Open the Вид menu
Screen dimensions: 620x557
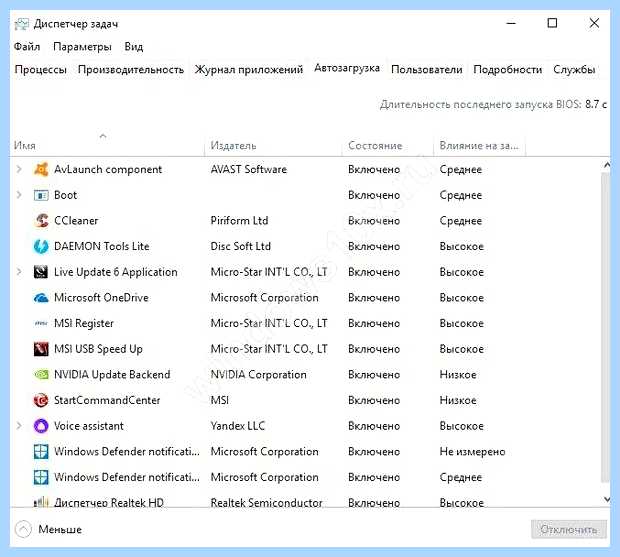point(134,47)
